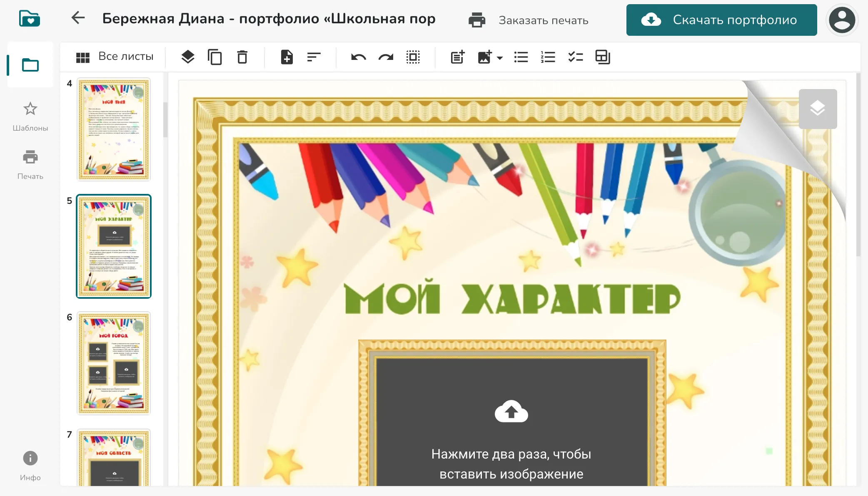Click Скачать портфолио button
The width and height of the screenshot is (868, 496).
721,20
